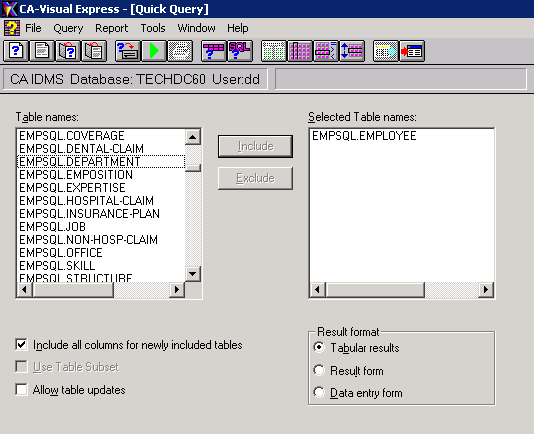
Task: Click the table query question-mark icon
Action: click(214, 51)
